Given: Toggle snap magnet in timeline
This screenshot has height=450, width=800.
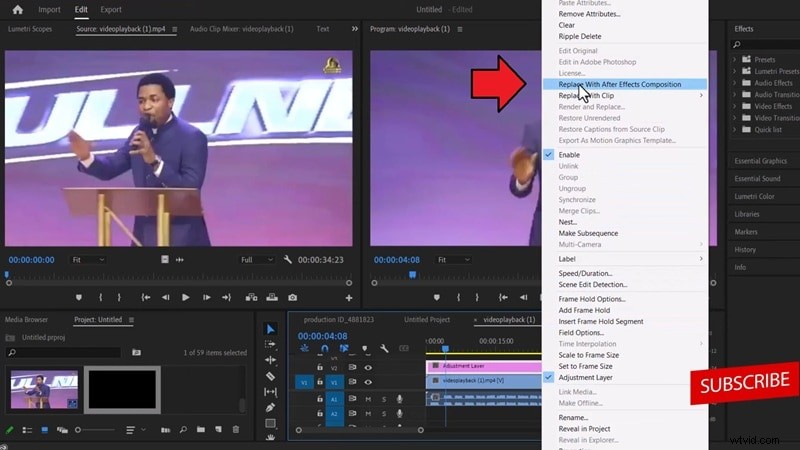Looking at the screenshot, I should click(324, 348).
